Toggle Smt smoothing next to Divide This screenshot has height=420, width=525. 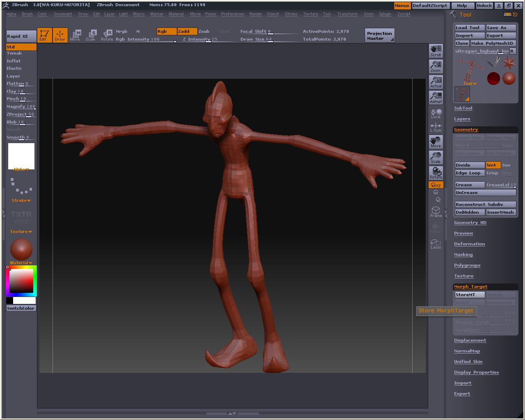[x=493, y=165]
